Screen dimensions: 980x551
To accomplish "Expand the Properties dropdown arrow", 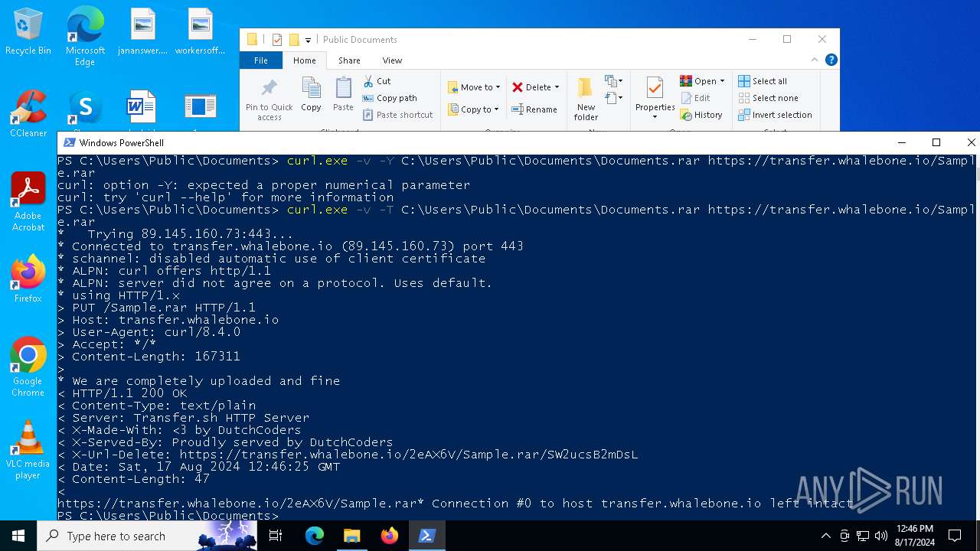I will 655,117.
